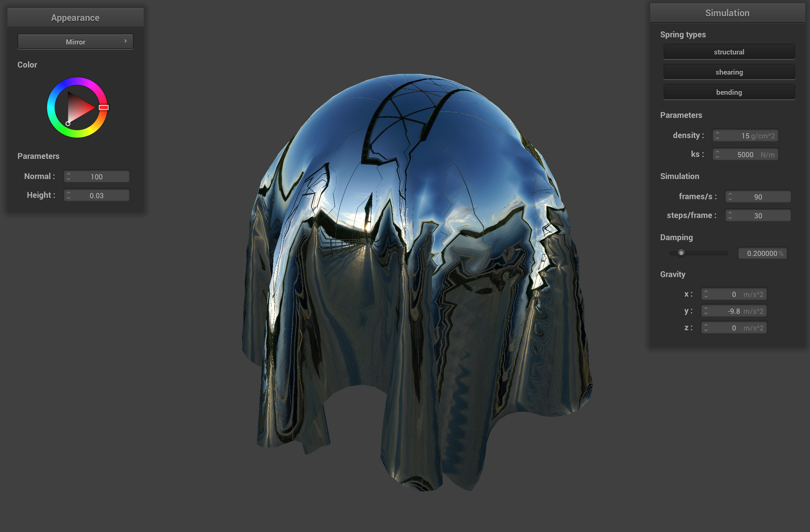Click the Gravity section label
The width and height of the screenshot is (810, 532).
click(x=673, y=274)
